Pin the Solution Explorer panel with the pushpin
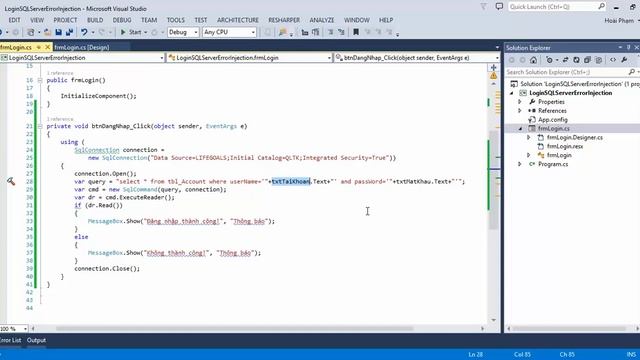The height and width of the screenshot is (360, 640). (x=629, y=47)
